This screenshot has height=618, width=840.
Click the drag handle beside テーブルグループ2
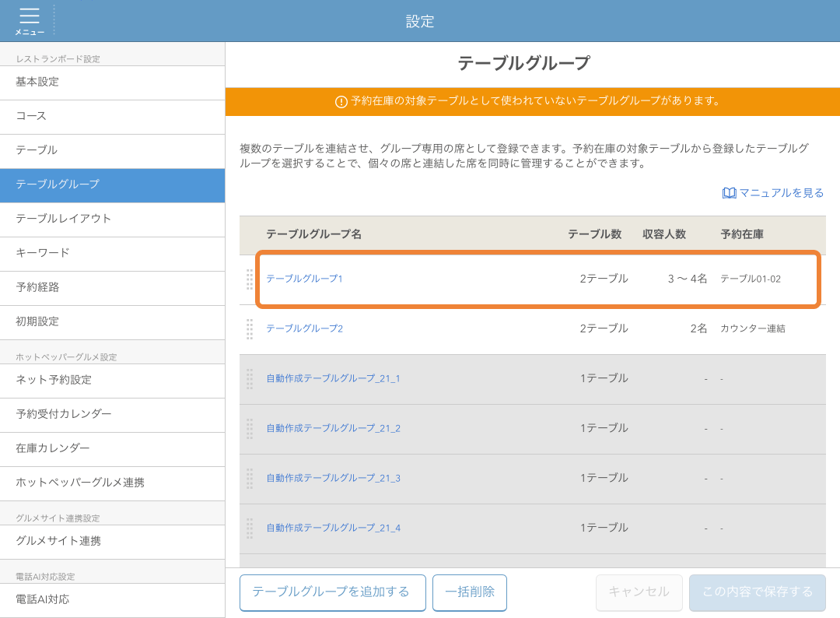(x=250, y=329)
